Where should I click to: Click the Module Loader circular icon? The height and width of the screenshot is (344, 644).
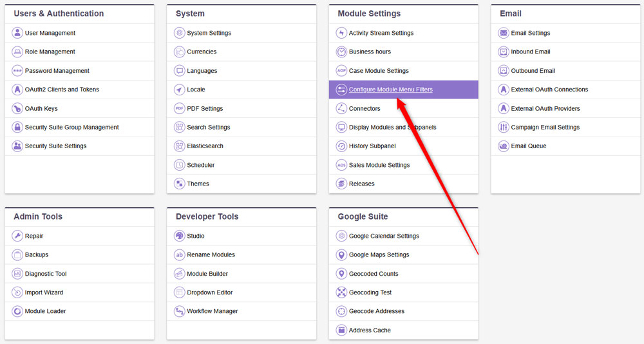point(17,311)
